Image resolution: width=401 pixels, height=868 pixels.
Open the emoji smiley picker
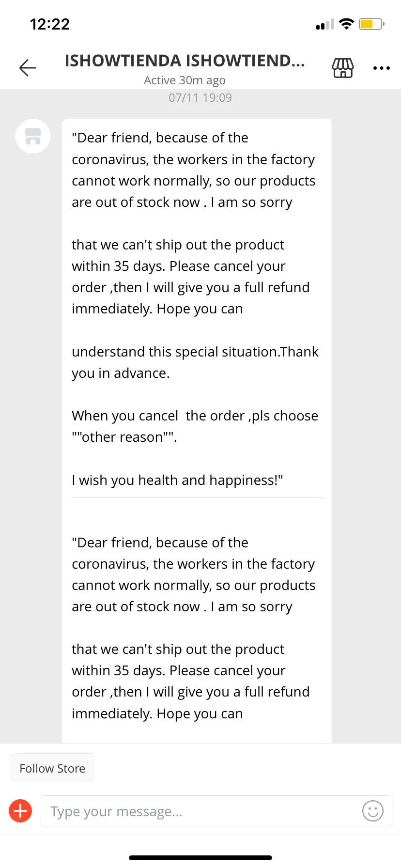click(x=372, y=810)
